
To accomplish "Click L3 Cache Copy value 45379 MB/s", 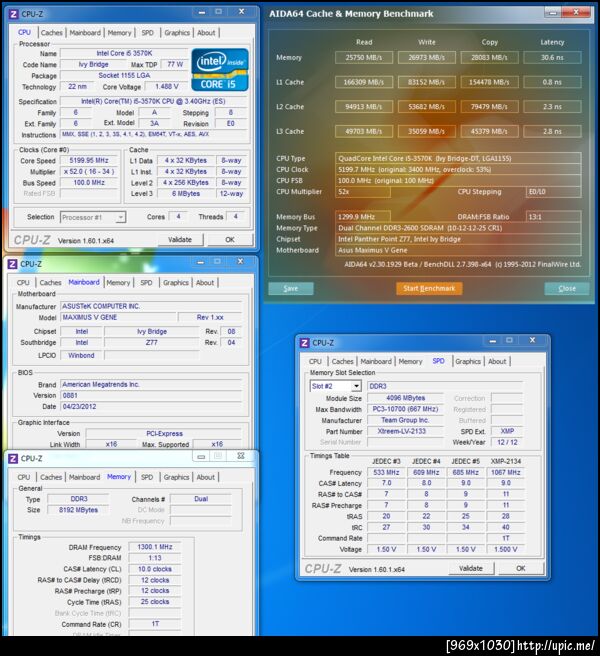I will [x=489, y=132].
